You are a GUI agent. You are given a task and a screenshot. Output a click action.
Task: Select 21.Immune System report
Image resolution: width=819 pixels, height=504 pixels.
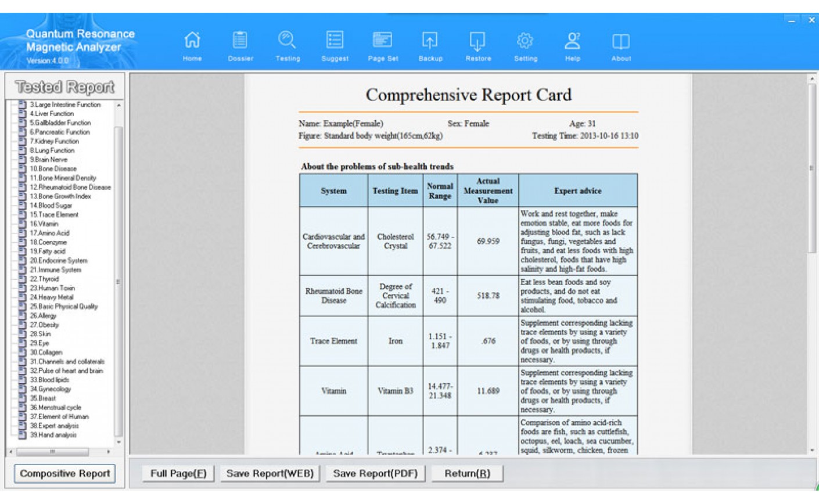tap(56, 270)
